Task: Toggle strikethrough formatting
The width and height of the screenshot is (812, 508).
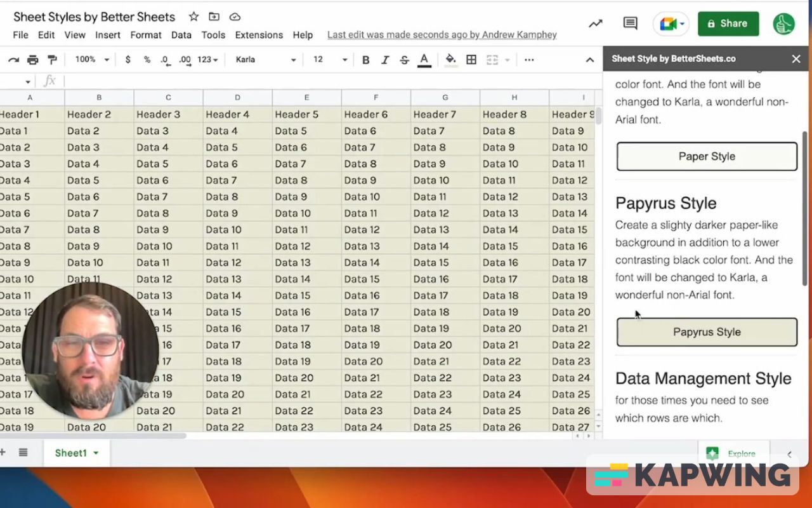Action: [x=404, y=60]
